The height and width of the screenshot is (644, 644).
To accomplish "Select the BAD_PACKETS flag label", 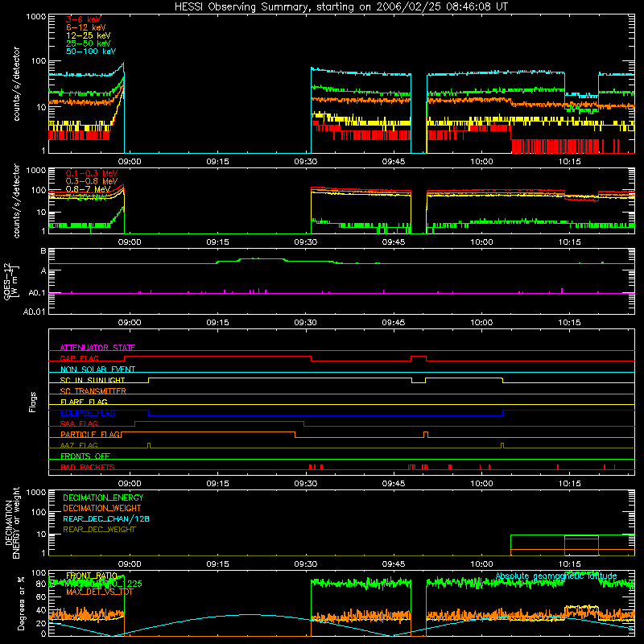I will [88, 468].
